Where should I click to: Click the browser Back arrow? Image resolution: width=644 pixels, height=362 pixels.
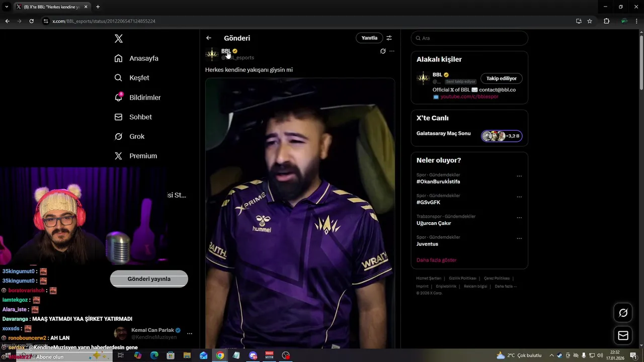tap(7, 21)
